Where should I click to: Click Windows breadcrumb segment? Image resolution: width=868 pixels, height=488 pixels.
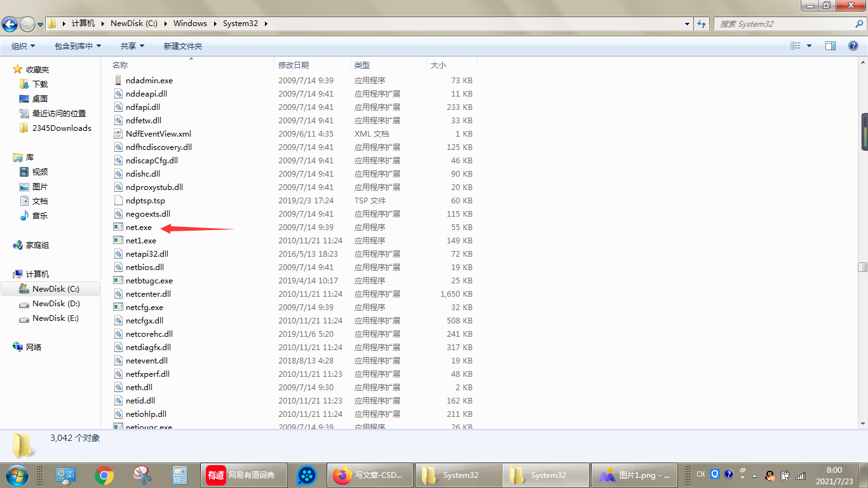190,24
